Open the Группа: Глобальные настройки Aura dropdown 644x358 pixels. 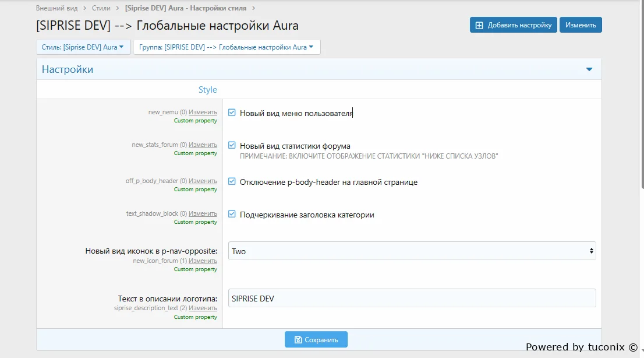pyautogui.click(x=227, y=47)
